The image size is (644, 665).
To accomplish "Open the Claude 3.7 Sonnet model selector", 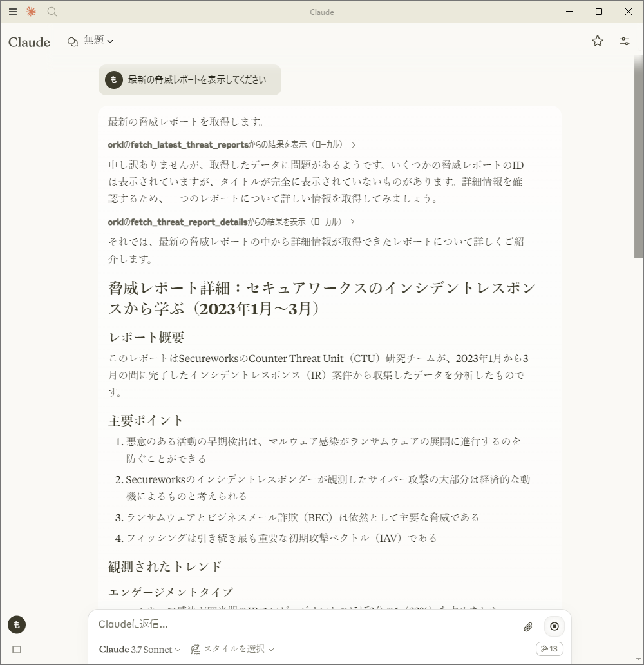I will [140, 650].
